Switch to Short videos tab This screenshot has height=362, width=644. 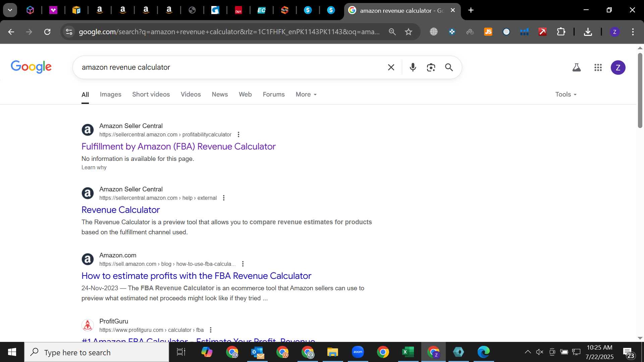(x=151, y=95)
